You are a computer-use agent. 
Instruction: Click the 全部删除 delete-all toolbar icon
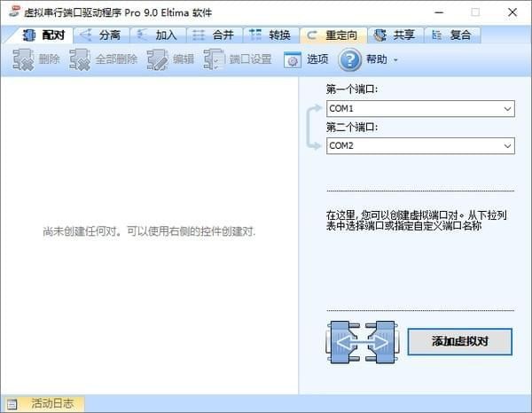click(x=80, y=59)
